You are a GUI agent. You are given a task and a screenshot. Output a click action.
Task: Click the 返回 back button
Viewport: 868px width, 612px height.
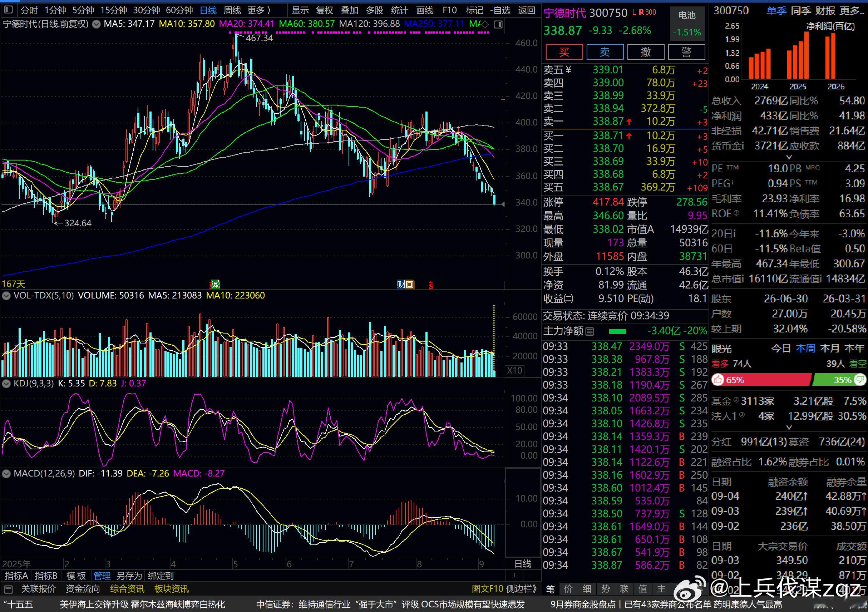(527, 10)
